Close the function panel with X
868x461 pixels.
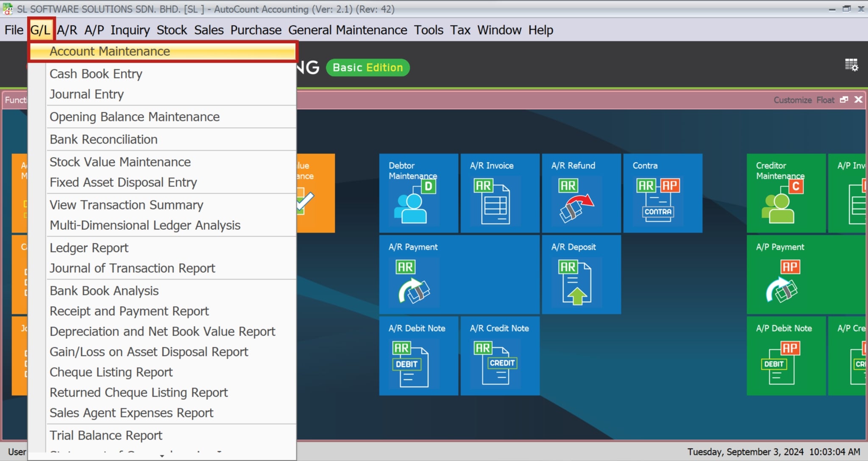click(858, 100)
